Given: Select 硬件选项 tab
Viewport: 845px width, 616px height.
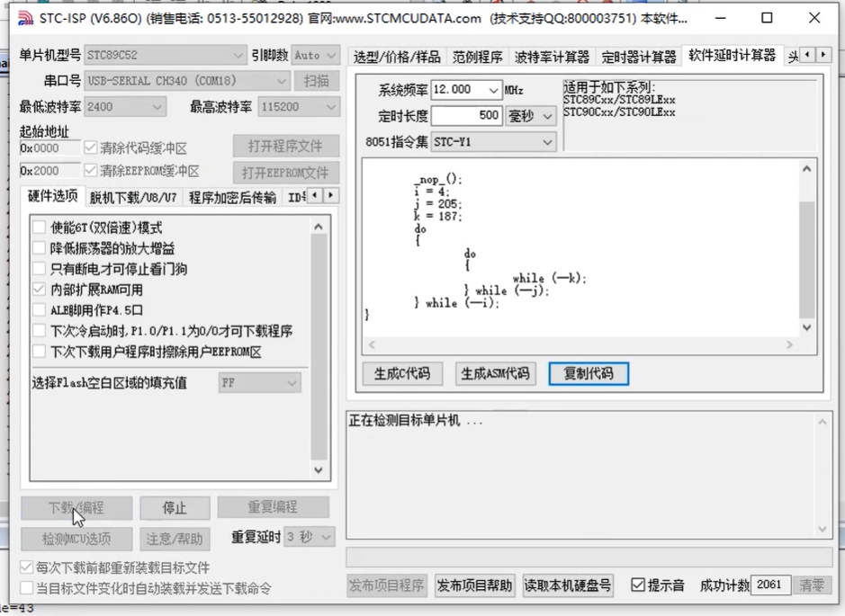Looking at the screenshot, I should click(53, 196).
